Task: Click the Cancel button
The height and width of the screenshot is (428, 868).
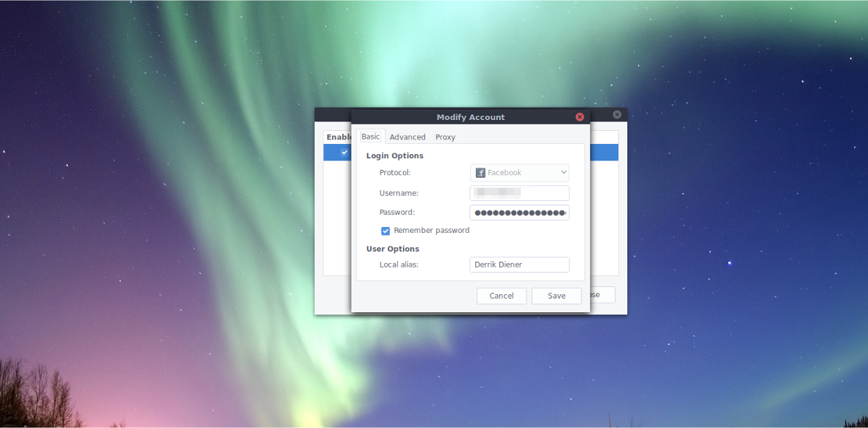Action: click(501, 295)
